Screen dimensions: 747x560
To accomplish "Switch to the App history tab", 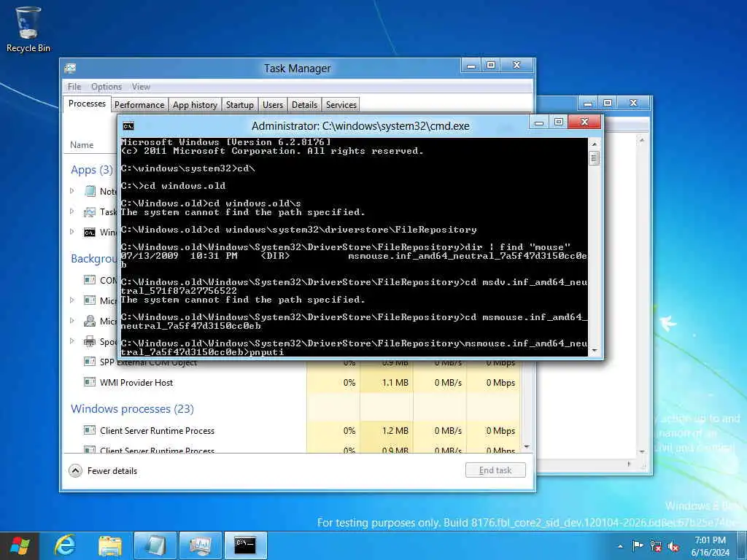I will point(195,105).
